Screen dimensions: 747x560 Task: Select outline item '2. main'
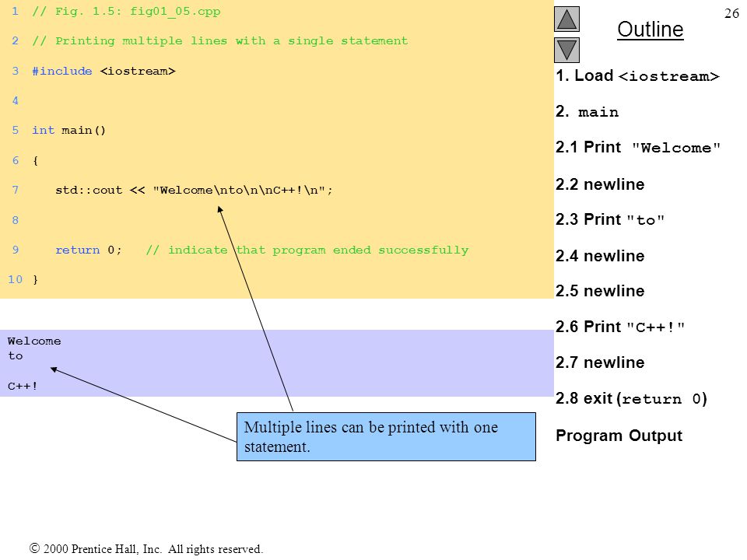(587, 112)
